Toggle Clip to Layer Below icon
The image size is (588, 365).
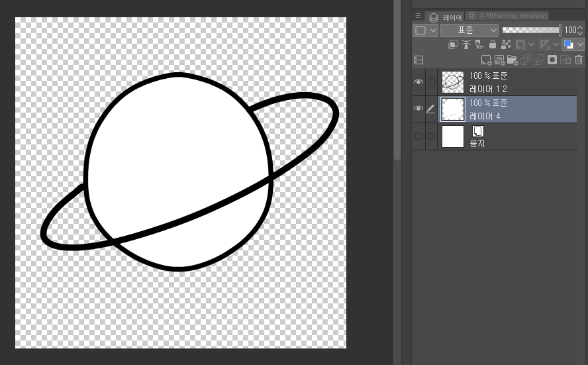tap(453, 44)
